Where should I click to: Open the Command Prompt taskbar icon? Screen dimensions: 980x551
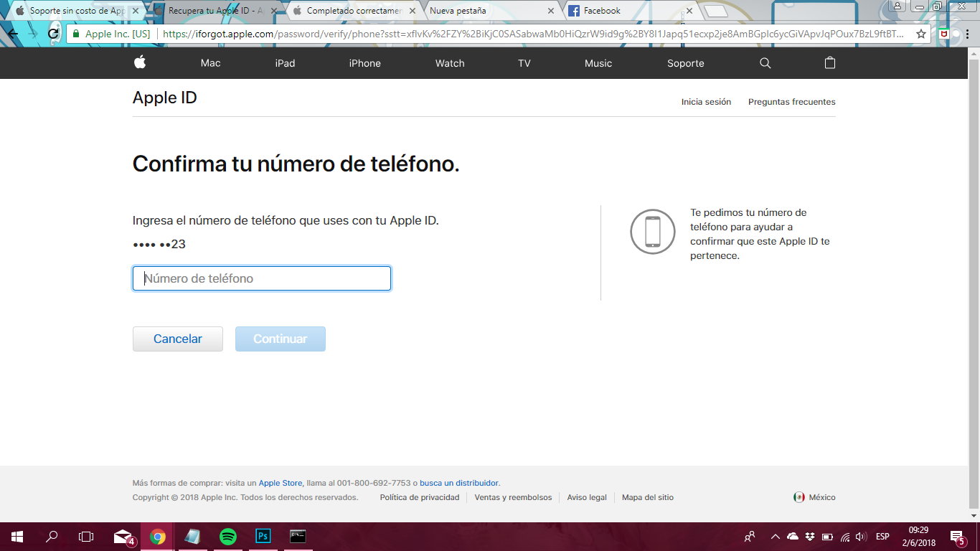point(298,537)
